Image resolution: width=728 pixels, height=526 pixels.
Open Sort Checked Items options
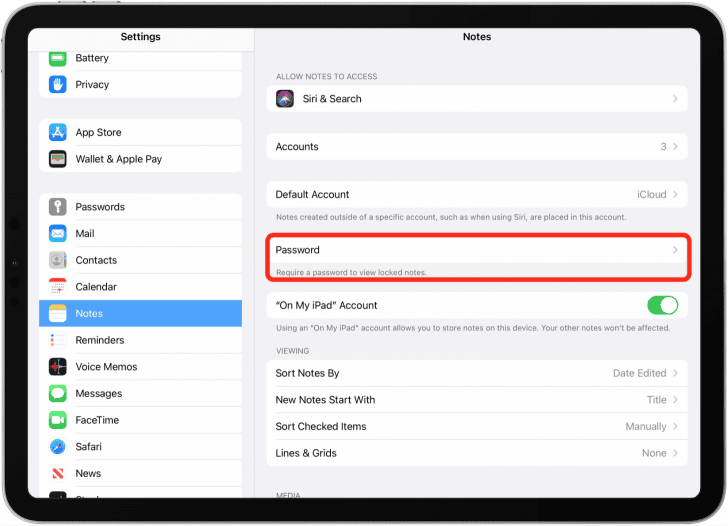[x=476, y=426]
